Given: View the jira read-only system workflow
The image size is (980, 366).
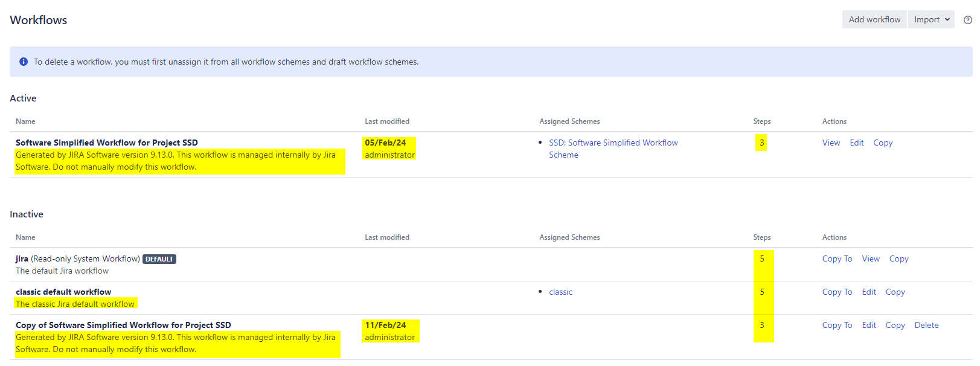Looking at the screenshot, I should (870, 259).
